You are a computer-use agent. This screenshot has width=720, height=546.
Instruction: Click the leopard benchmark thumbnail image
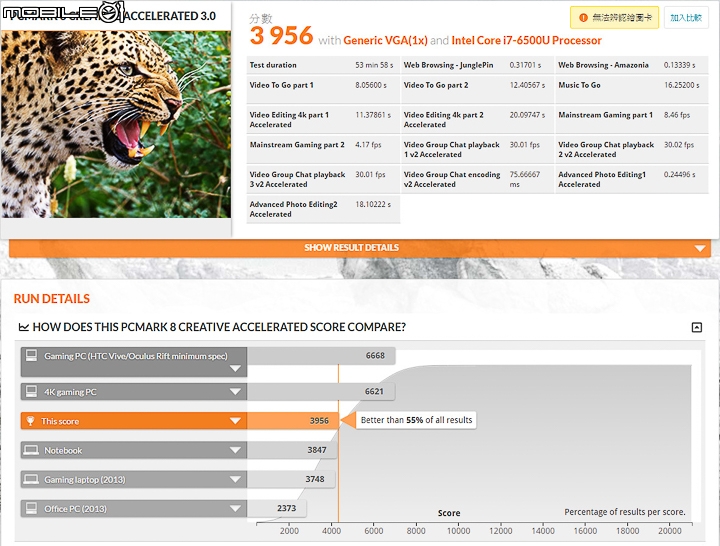tap(116, 124)
